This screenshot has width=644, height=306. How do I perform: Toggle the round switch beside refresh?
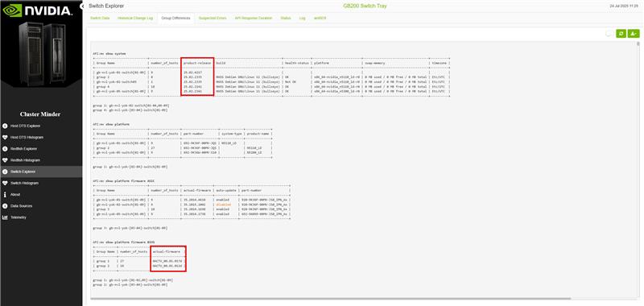click(609, 34)
